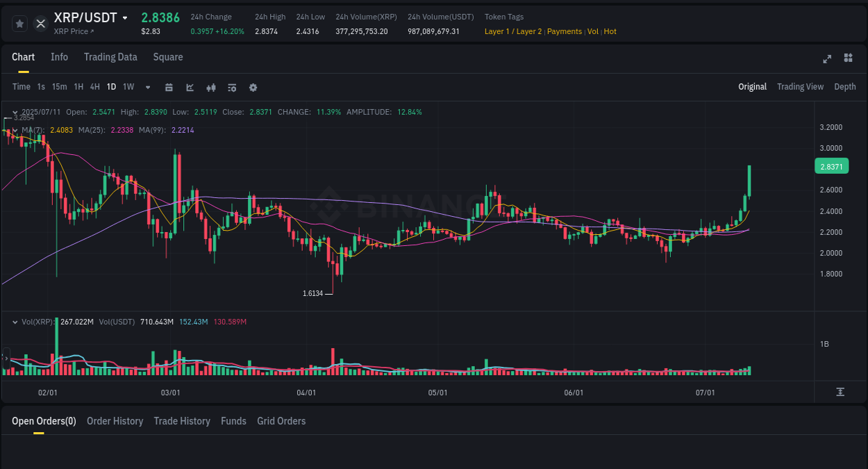This screenshot has width=868, height=469.
Task: Click the volume profile icon below price scale
Action: coord(840,392)
